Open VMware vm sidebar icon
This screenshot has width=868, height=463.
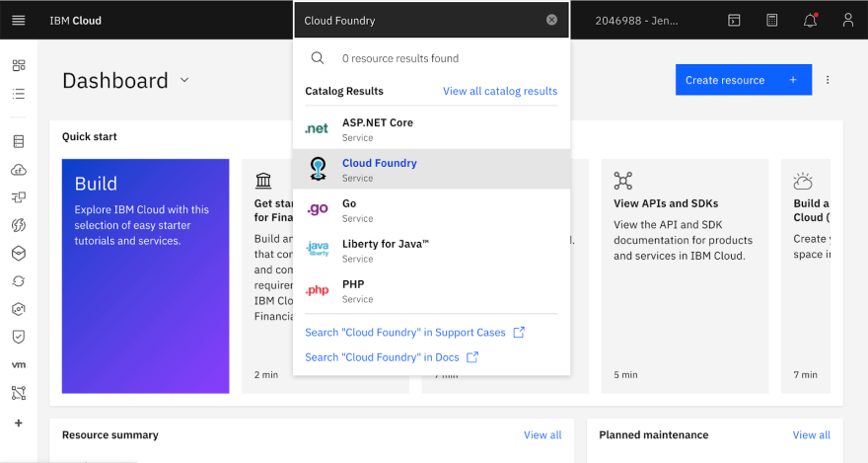click(x=19, y=365)
